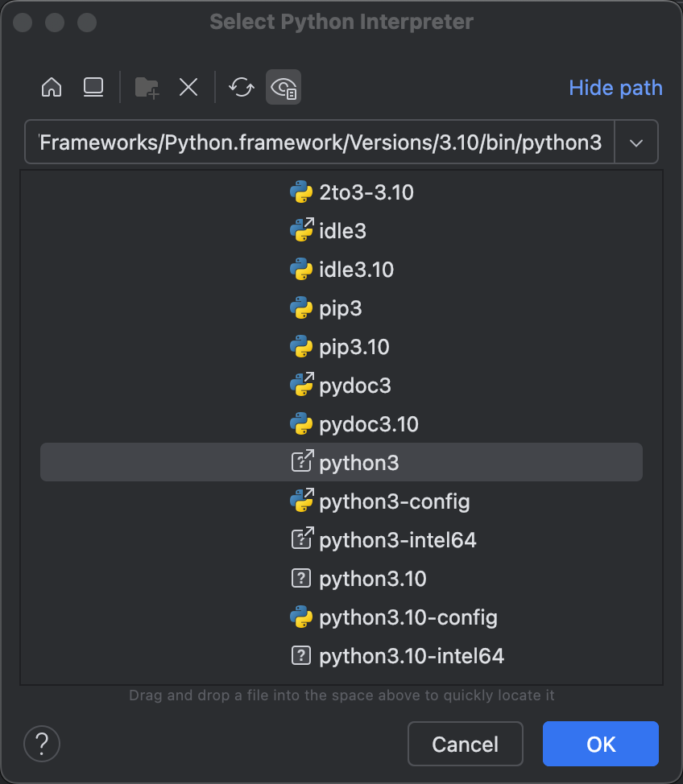
Task: Click the interpreter path text field
Action: [x=320, y=142]
